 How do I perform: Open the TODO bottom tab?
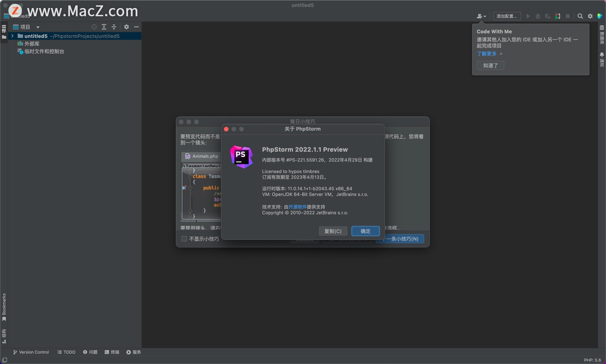tap(66, 352)
